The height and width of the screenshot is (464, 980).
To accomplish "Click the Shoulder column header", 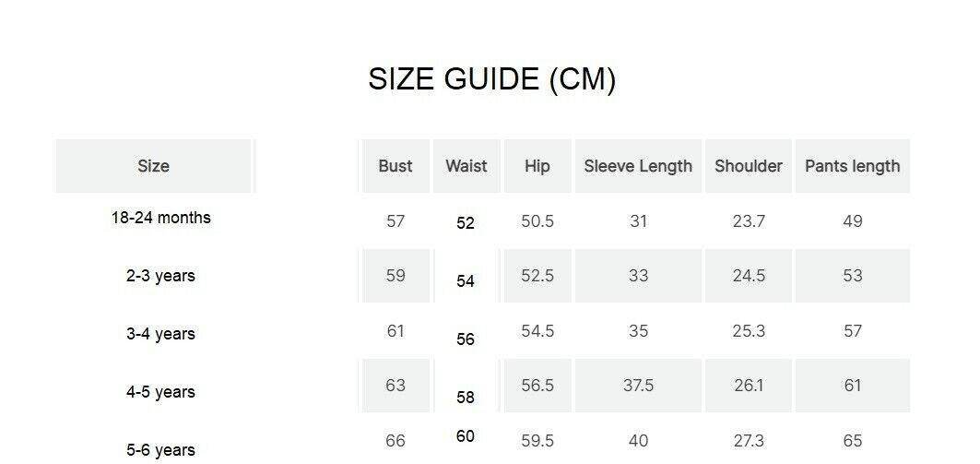I will (x=748, y=166).
